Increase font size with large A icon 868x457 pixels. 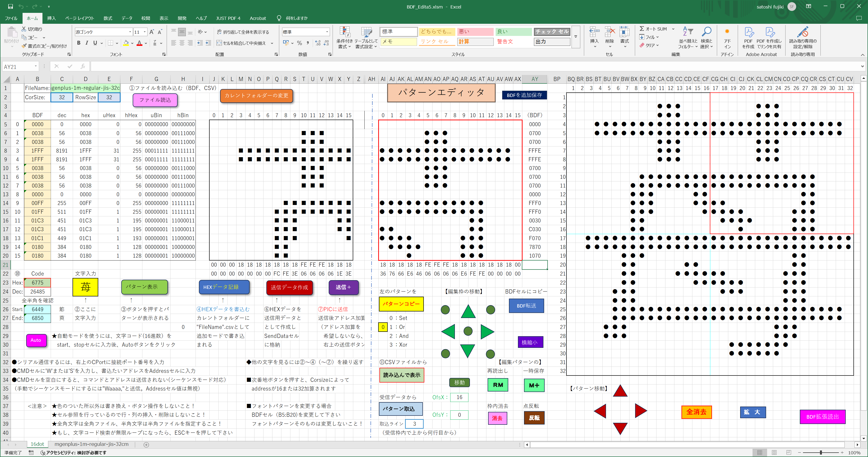152,32
